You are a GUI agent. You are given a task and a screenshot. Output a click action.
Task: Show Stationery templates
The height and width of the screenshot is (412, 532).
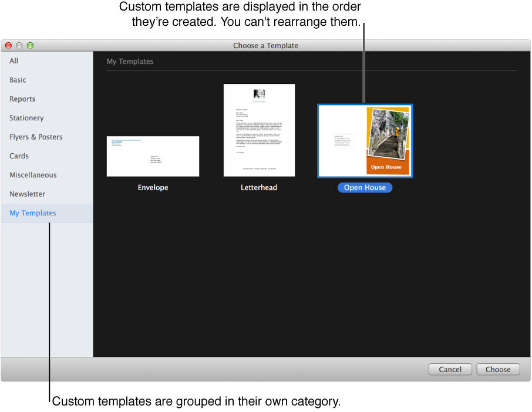coord(26,118)
